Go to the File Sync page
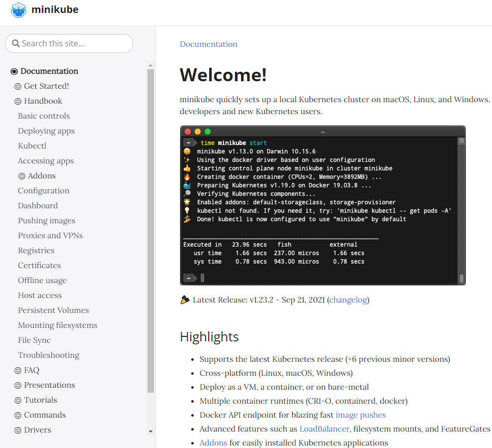 coord(34,340)
